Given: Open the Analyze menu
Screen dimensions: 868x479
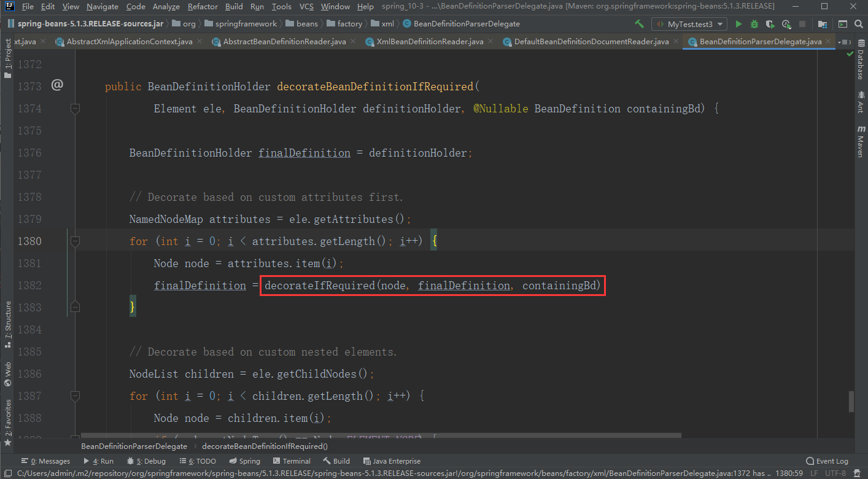Looking at the screenshot, I should point(166,6).
